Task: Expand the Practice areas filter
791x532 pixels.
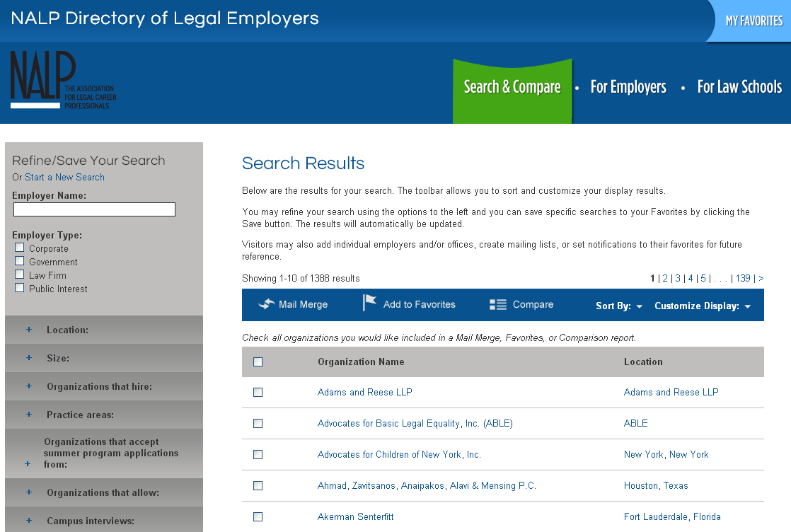Action: (104, 415)
